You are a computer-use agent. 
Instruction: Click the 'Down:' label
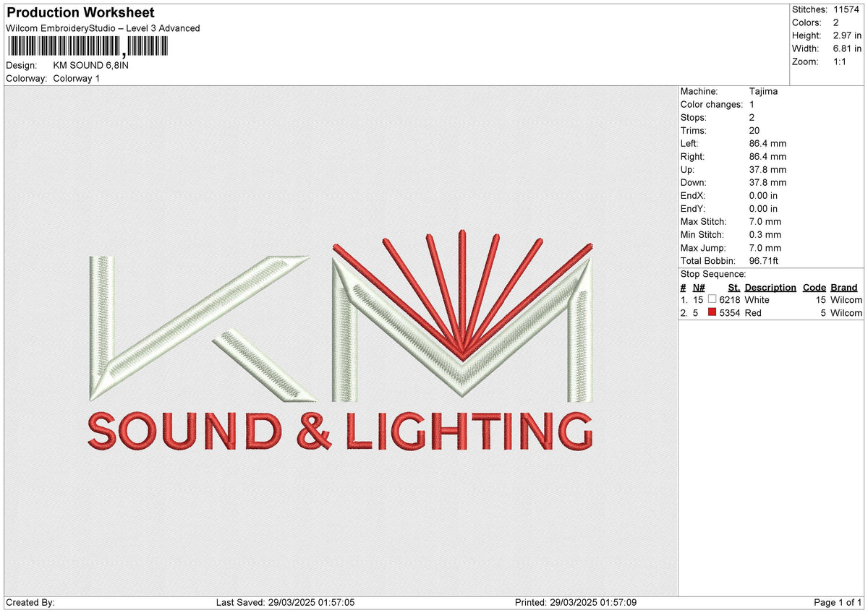(x=694, y=183)
